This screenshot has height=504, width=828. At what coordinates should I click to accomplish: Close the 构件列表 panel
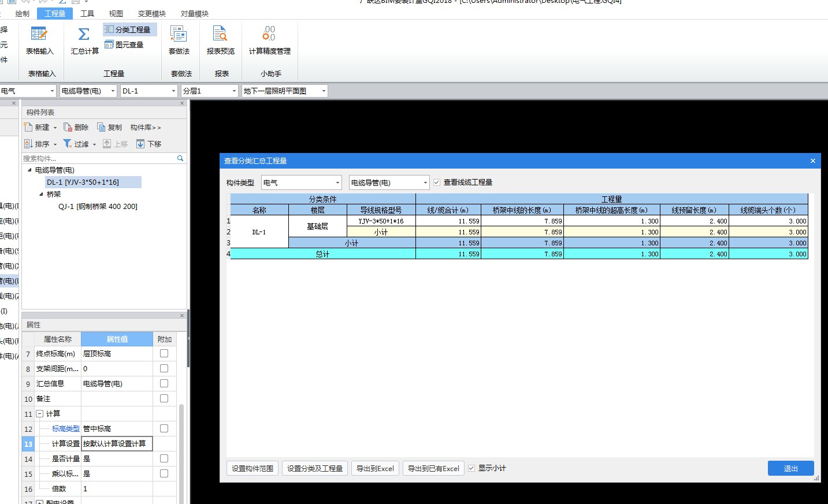[182, 103]
